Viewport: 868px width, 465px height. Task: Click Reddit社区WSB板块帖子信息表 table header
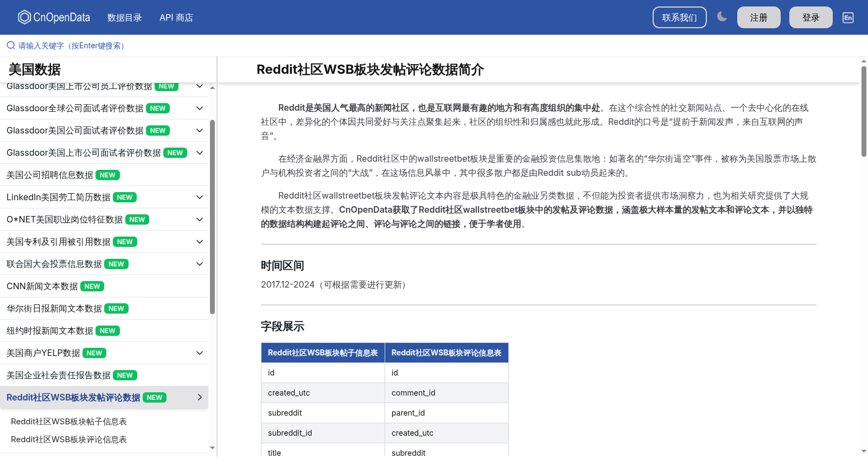(x=323, y=353)
